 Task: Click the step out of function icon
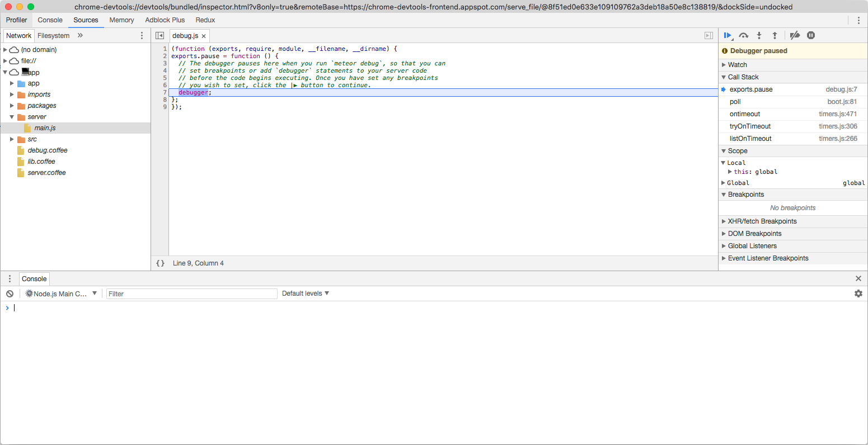coord(775,35)
